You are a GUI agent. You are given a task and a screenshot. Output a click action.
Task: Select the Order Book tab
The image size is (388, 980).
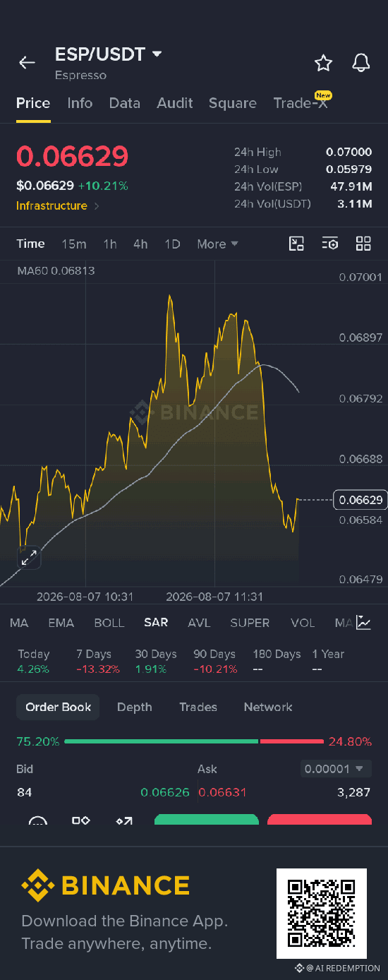[58, 707]
